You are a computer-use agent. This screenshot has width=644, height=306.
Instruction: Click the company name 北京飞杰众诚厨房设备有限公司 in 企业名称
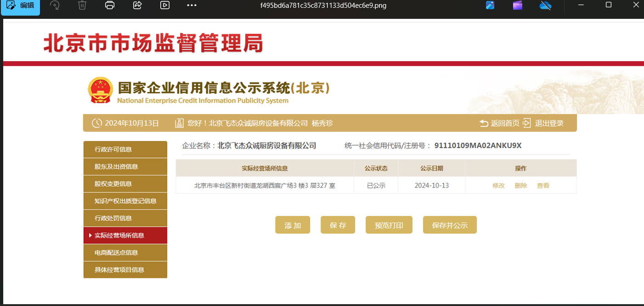267,146
